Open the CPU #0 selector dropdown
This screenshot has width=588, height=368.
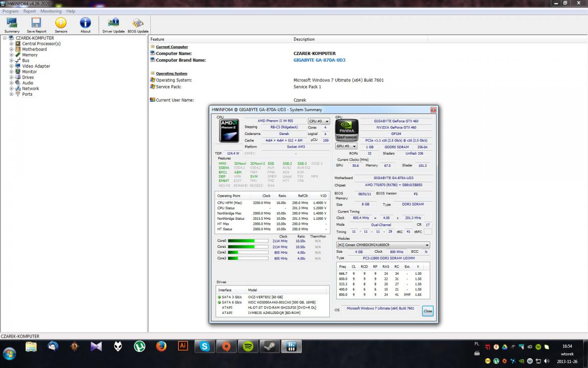tap(318, 121)
